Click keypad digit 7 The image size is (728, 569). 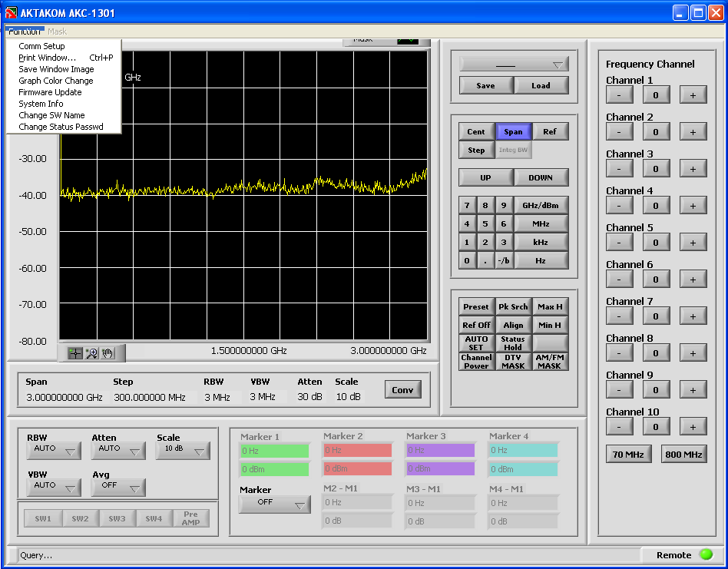point(467,205)
